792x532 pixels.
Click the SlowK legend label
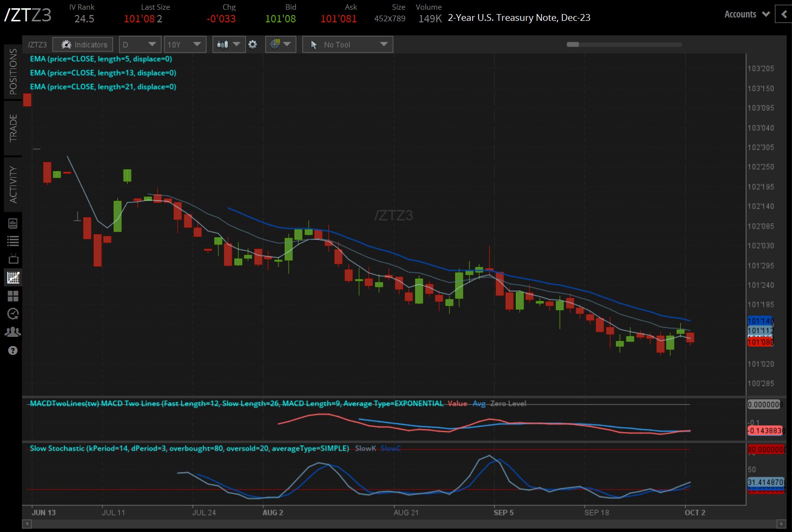[365, 449]
